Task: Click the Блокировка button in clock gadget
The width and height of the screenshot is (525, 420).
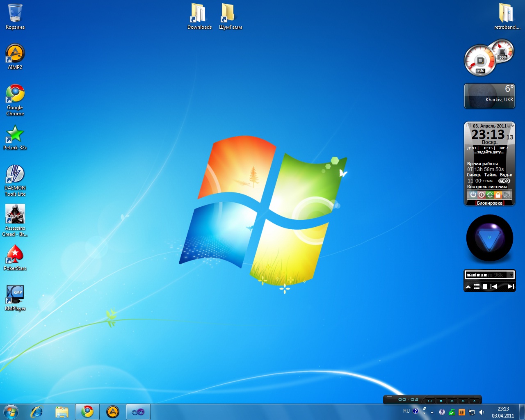Action: (489, 203)
